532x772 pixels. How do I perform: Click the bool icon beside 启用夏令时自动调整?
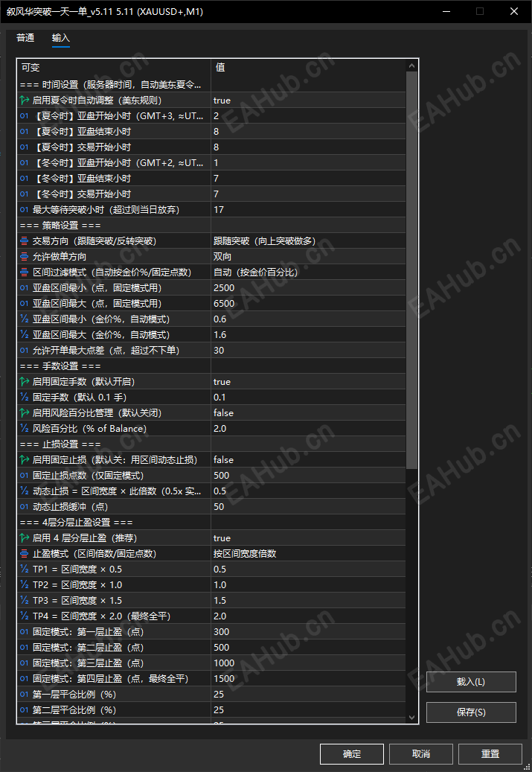tap(24, 101)
